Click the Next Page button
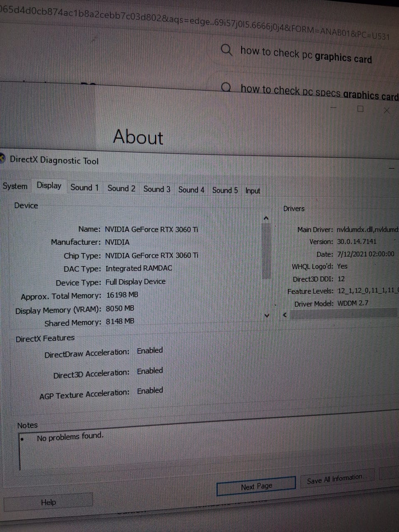Screen dimensions: 399x532 [x=256, y=486]
